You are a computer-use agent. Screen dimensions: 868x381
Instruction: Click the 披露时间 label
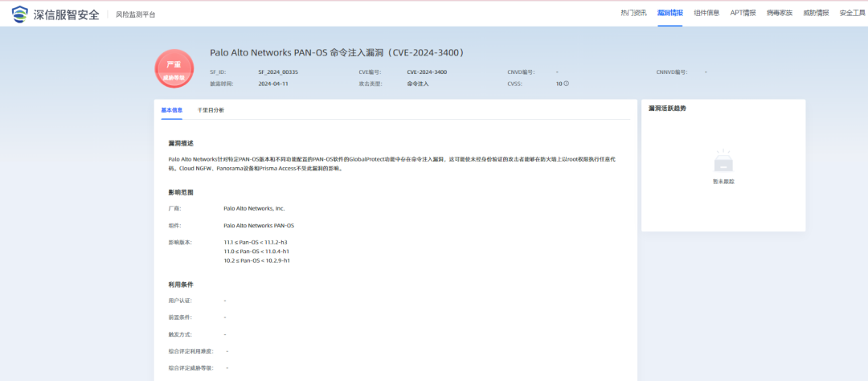[x=222, y=84]
